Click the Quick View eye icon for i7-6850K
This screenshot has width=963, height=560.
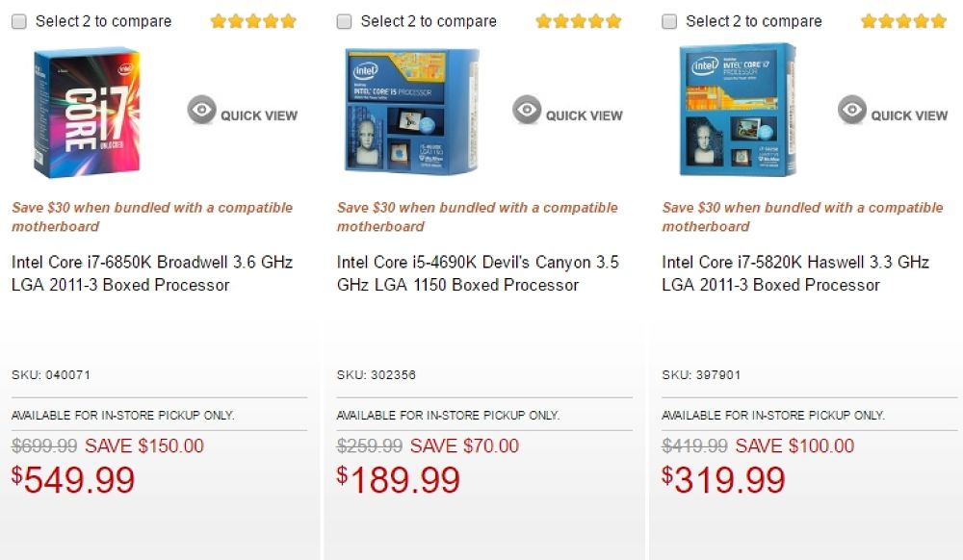201,111
